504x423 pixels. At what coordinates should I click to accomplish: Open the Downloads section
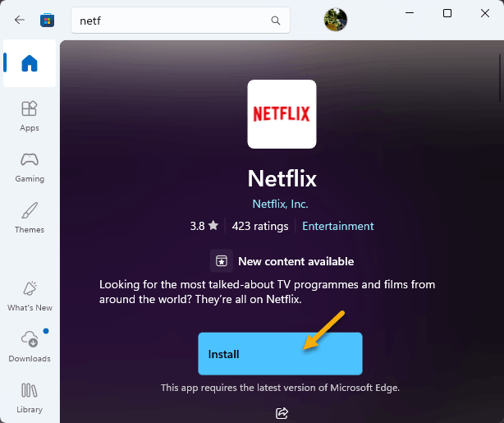click(x=30, y=347)
